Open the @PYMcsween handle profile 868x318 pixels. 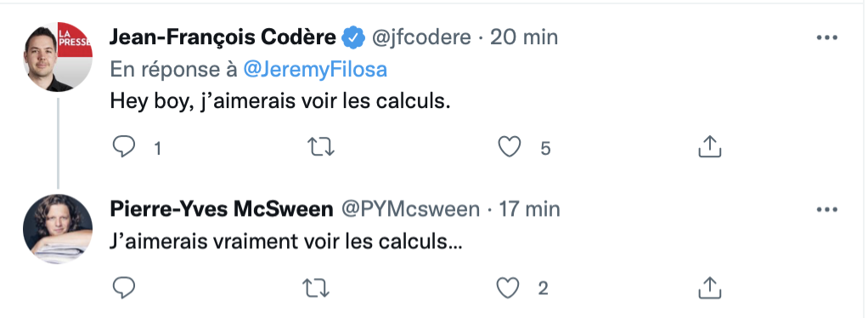click(410, 209)
